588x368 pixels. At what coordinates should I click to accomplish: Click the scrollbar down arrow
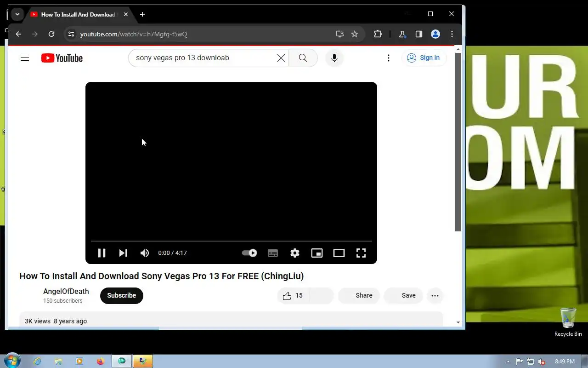[x=458, y=322]
